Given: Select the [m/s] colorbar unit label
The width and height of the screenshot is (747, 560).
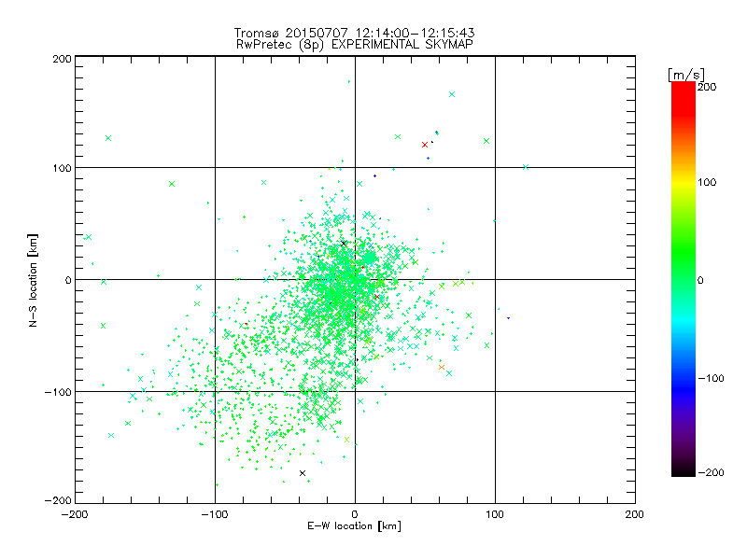Looking at the screenshot, I should click(685, 75).
